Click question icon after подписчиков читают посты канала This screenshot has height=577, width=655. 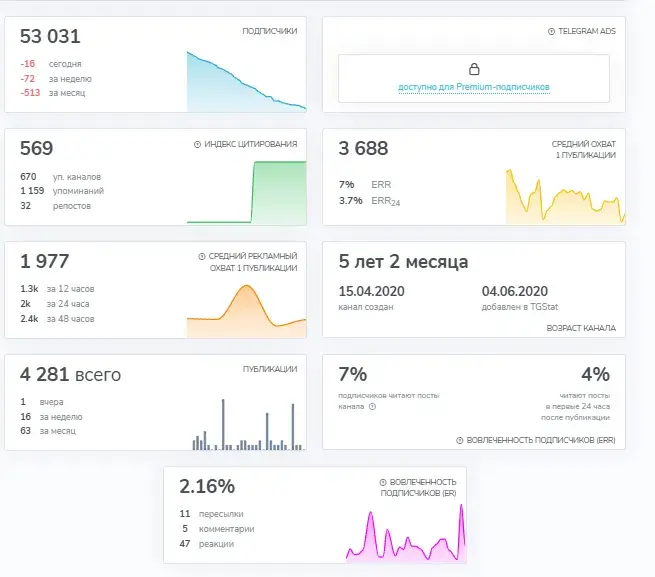pos(372,406)
